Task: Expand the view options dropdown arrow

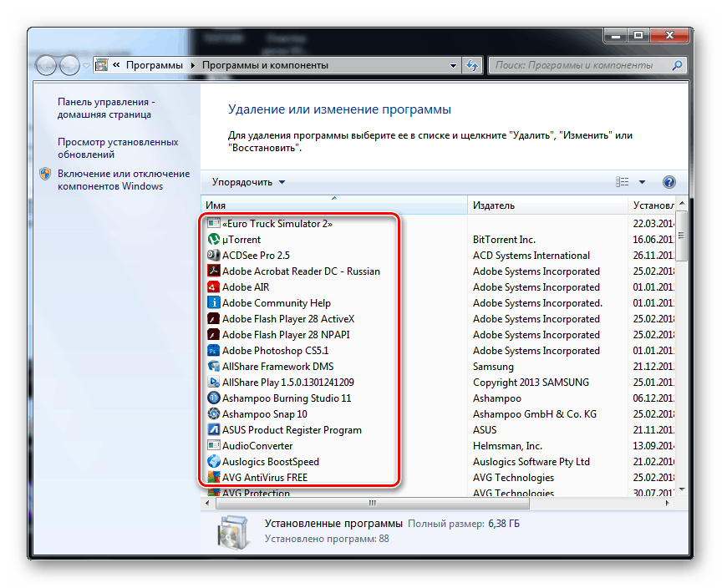Action: point(642,182)
